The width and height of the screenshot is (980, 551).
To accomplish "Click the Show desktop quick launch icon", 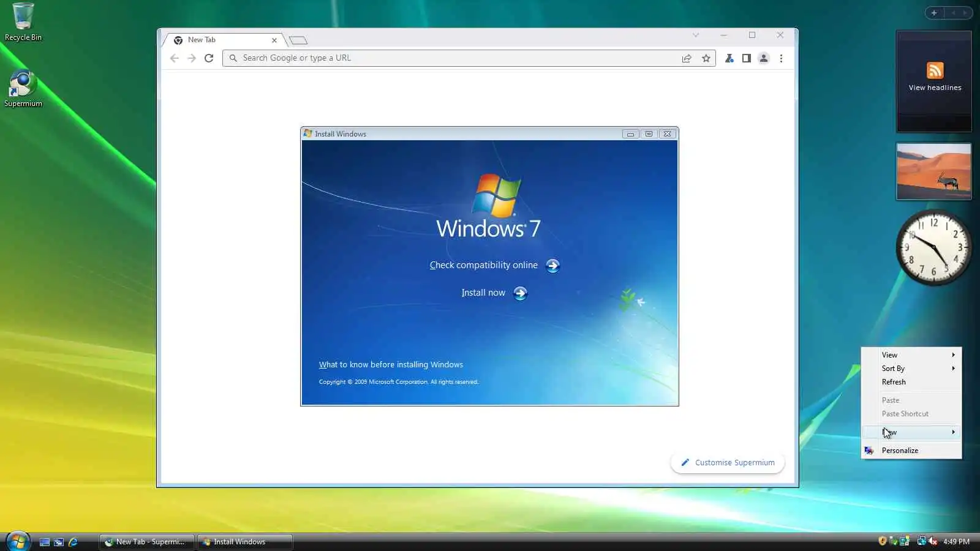I will (x=45, y=542).
